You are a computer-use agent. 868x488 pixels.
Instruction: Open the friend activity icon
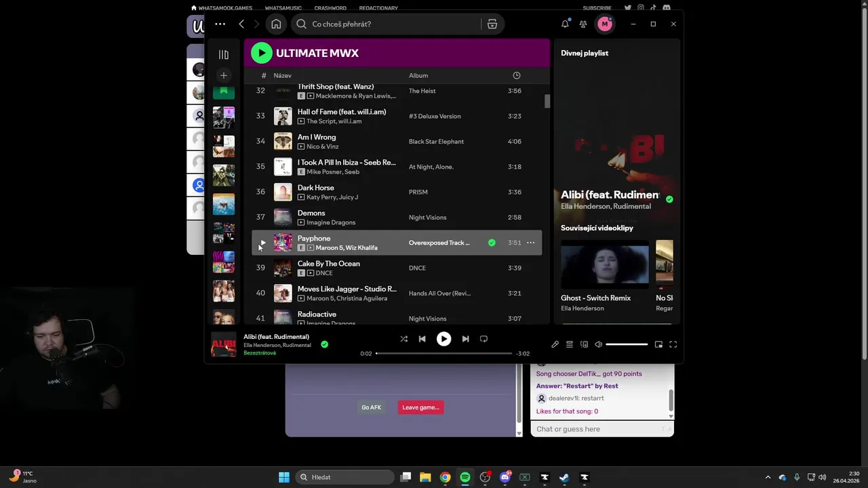(x=583, y=24)
